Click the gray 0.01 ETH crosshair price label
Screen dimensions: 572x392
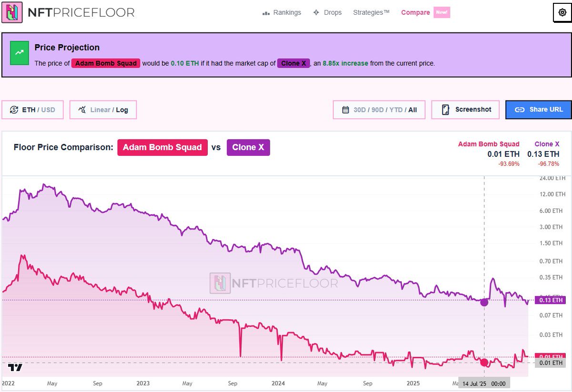(x=551, y=363)
